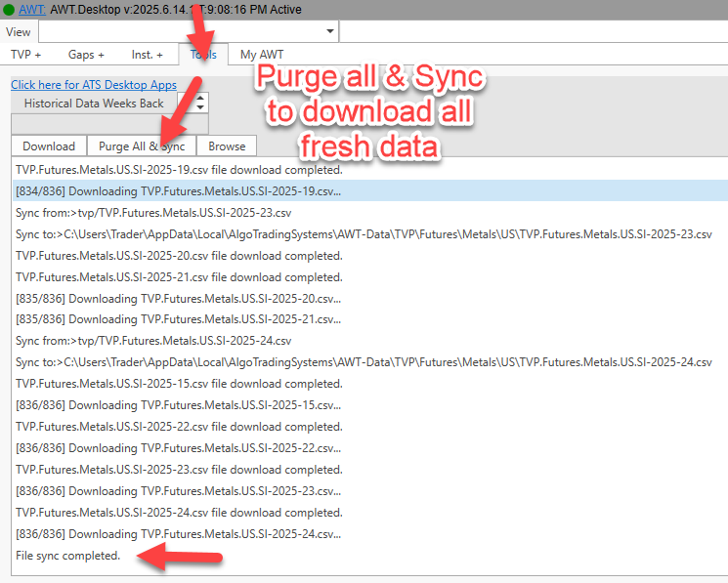Click the Historical Data Weeks Back label

94,103
